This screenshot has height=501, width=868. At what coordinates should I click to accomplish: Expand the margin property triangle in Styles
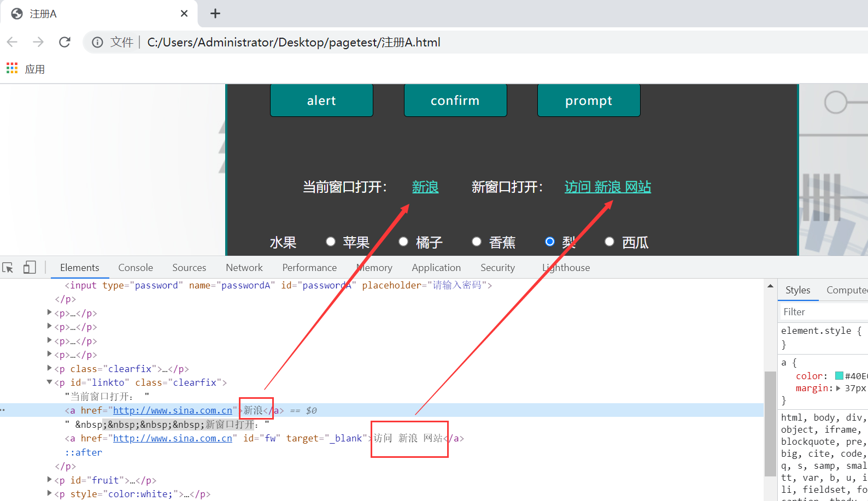point(838,388)
